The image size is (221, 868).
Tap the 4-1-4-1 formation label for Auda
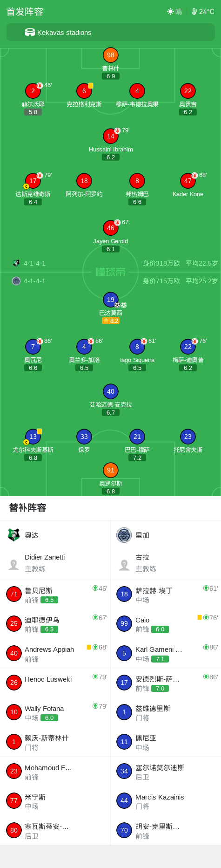(x=34, y=263)
